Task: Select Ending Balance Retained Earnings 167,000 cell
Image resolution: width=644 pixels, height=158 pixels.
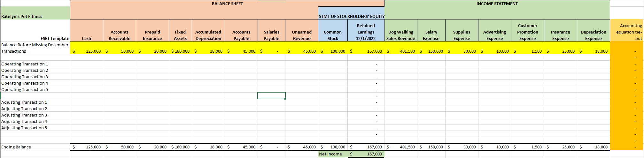Action: (x=366, y=147)
